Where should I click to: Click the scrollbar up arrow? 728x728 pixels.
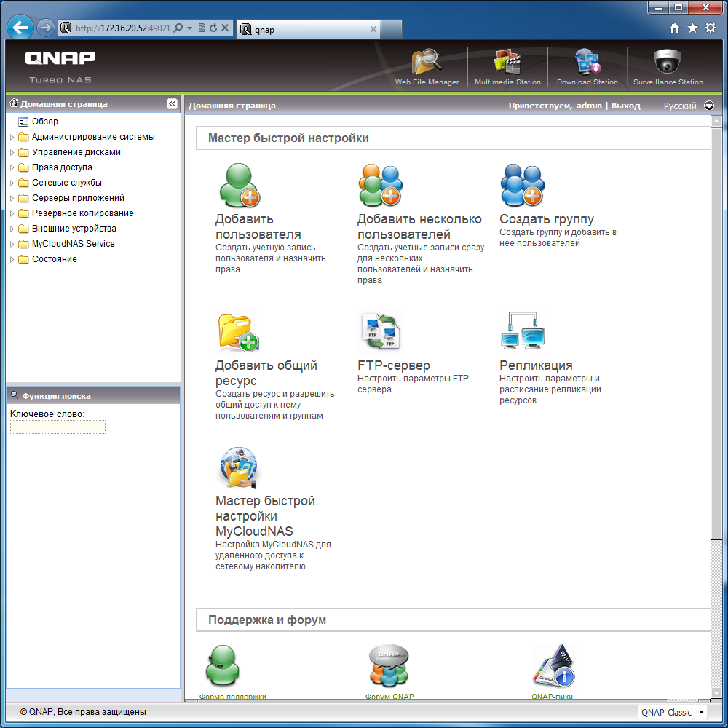click(716, 121)
